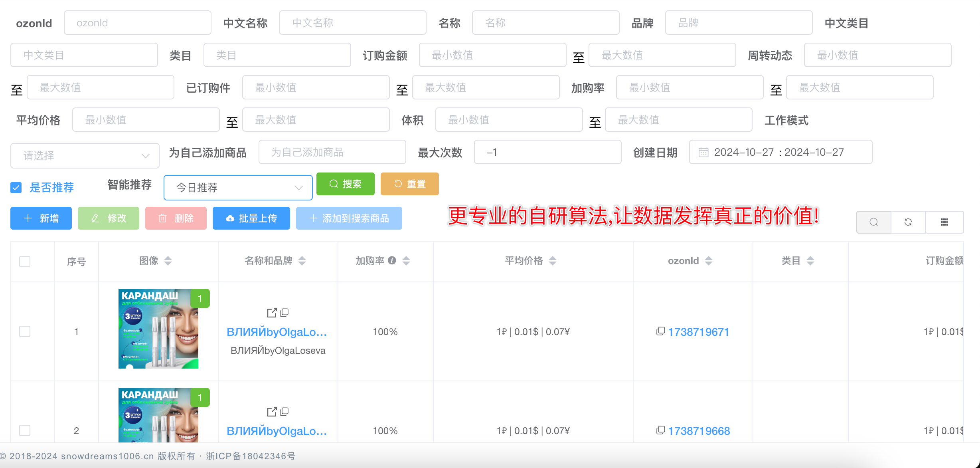The height and width of the screenshot is (468, 980).
Task: Open external link icon for first product
Action: [x=272, y=313]
